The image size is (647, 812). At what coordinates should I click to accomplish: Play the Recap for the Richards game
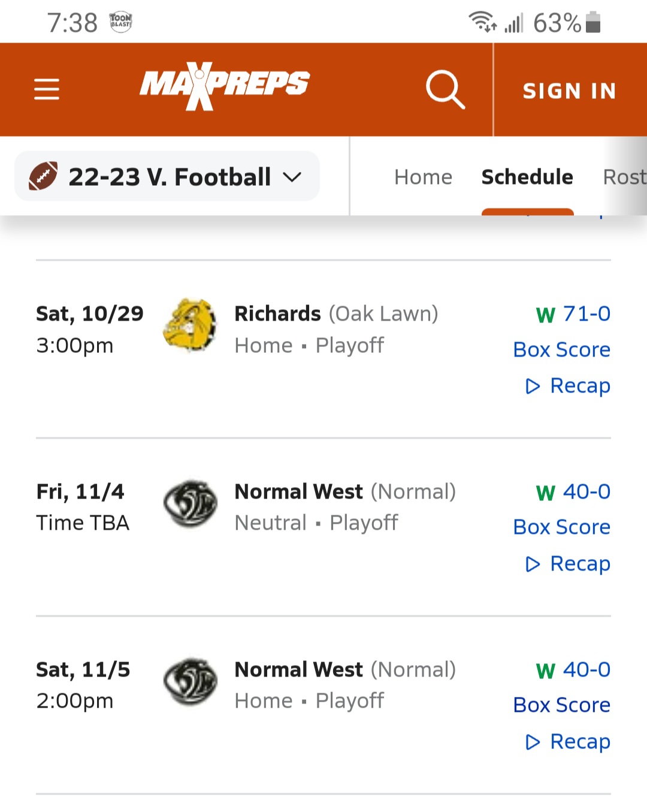pos(568,386)
